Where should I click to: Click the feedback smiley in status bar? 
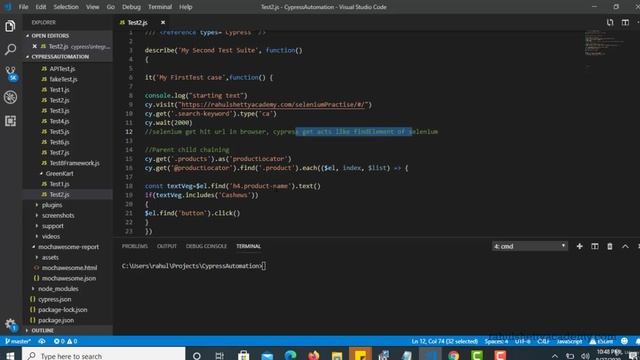624,341
